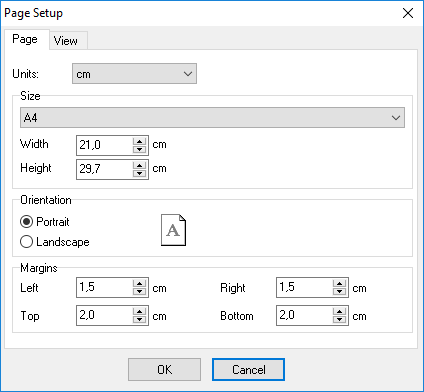This screenshot has width=424, height=392.
Task: Click the page orientation preview icon
Action: click(173, 230)
